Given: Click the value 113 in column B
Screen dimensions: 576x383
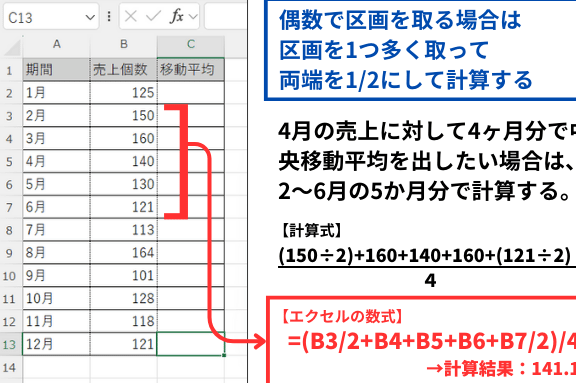Looking at the screenshot, I should 124,230.
